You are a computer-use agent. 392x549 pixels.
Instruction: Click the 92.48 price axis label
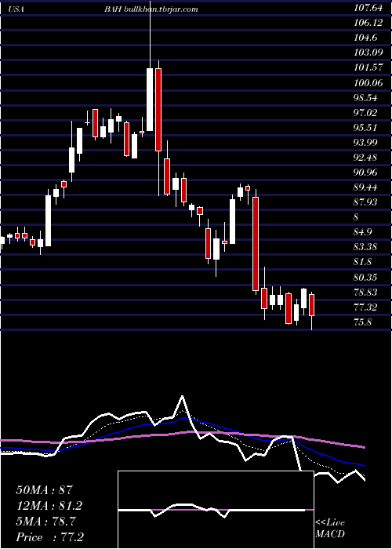pyautogui.click(x=366, y=158)
